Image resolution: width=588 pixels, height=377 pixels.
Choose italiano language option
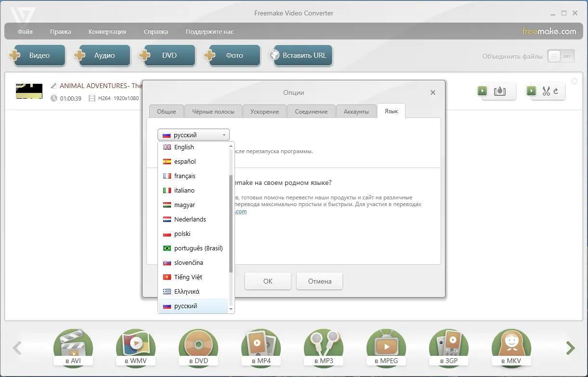coord(193,191)
